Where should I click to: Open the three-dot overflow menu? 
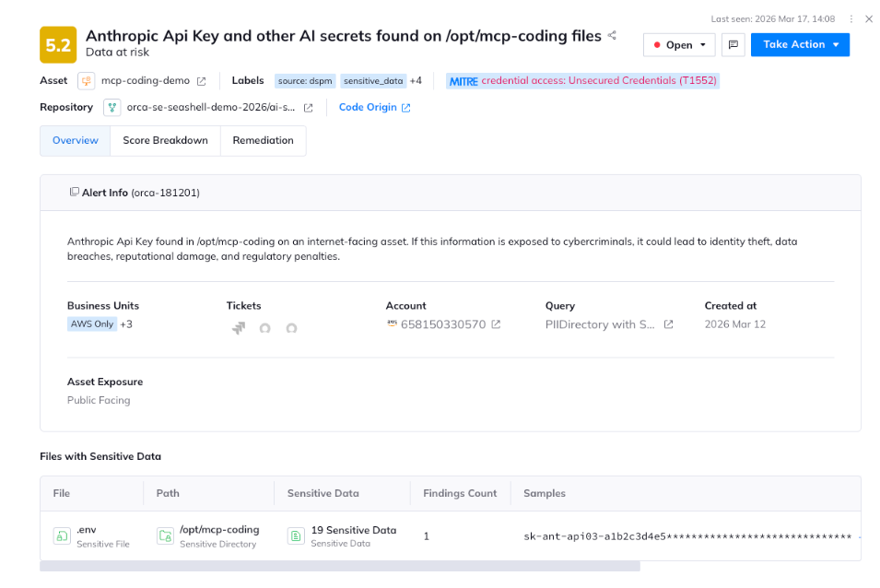click(851, 18)
